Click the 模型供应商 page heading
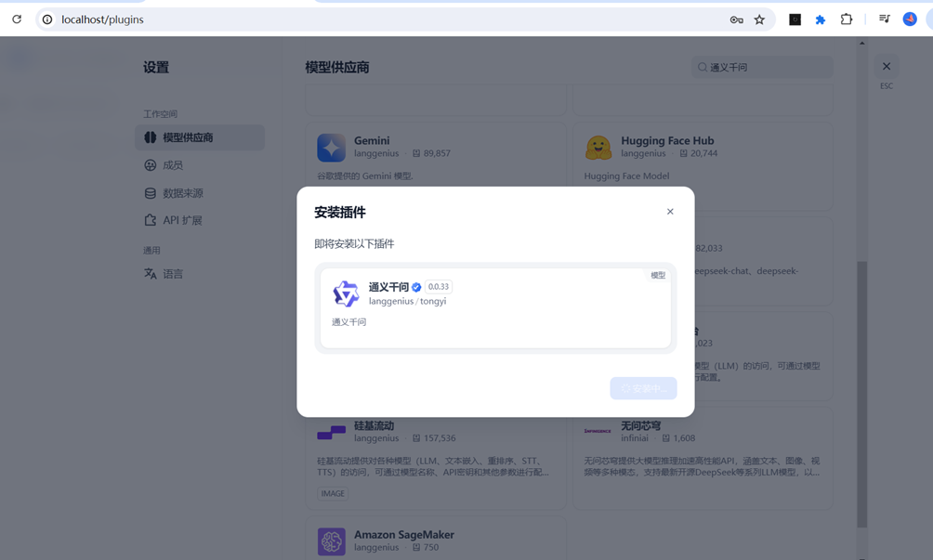Viewport: 933px width, 560px height. click(337, 67)
